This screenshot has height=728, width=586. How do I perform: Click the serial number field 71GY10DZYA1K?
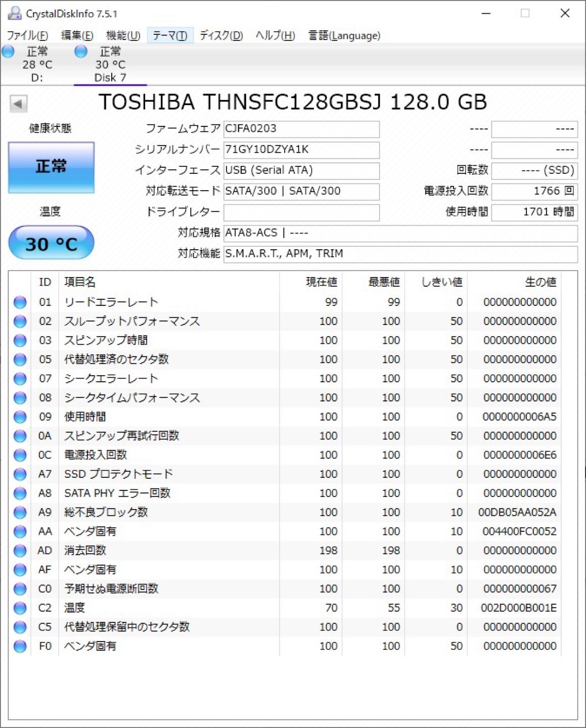pyautogui.click(x=301, y=150)
